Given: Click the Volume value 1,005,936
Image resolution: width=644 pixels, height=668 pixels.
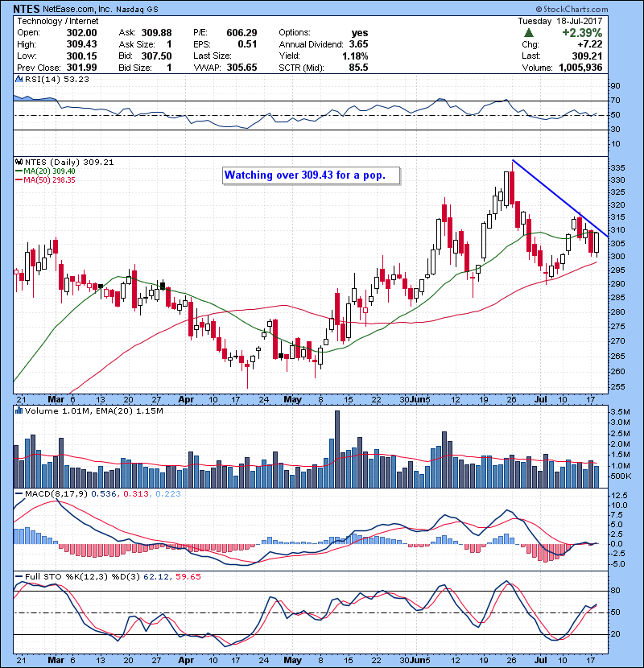Looking at the screenshot, I should (580, 68).
